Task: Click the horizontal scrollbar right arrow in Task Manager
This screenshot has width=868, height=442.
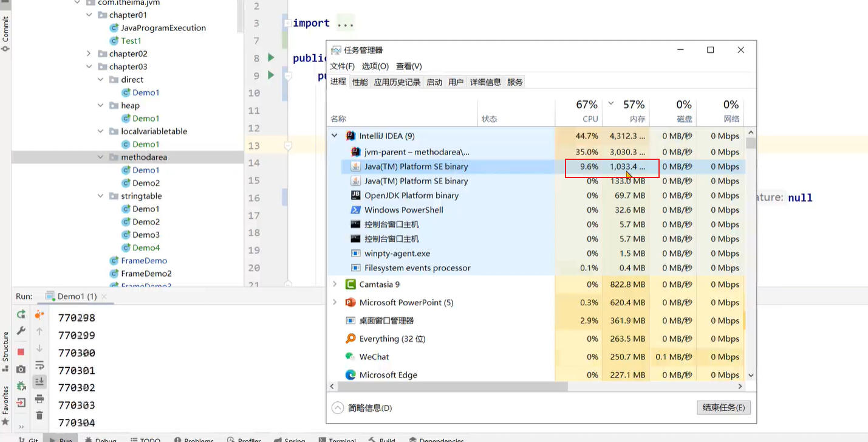Action: pyautogui.click(x=740, y=386)
